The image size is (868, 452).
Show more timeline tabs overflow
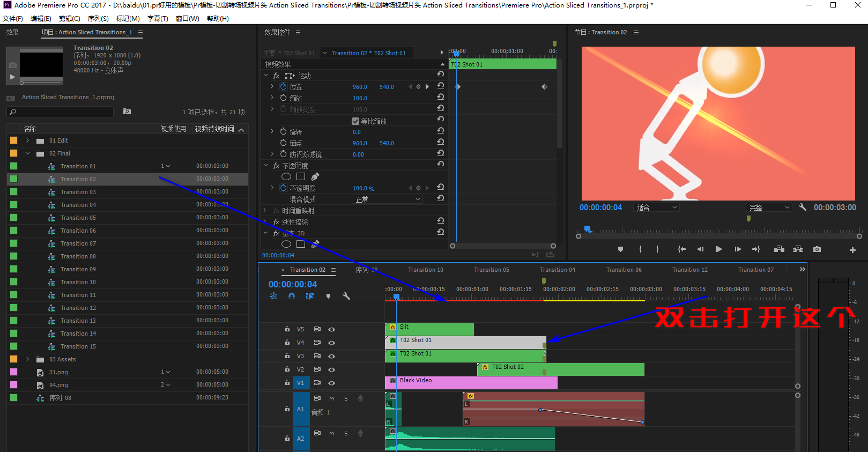point(802,269)
